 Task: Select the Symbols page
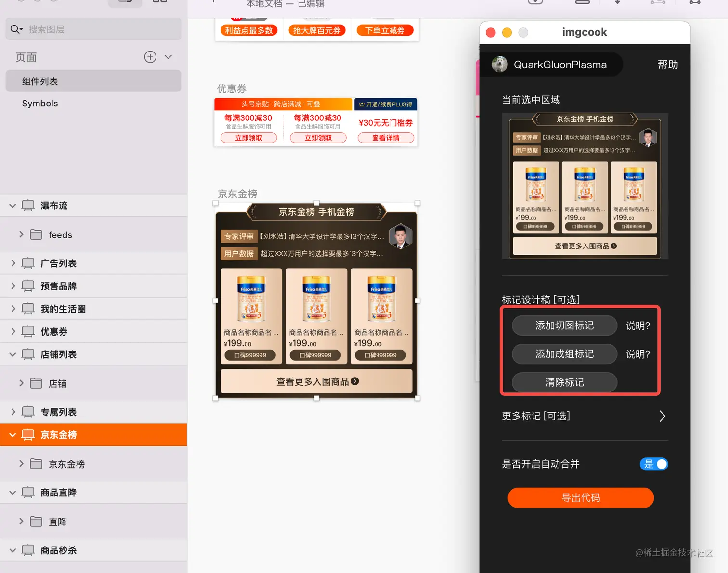[40, 104]
